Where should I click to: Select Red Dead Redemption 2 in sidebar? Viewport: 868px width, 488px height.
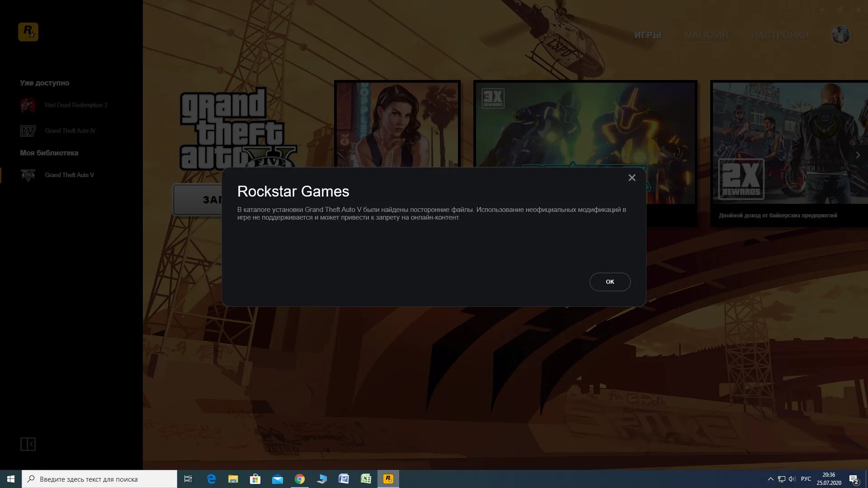click(x=75, y=105)
